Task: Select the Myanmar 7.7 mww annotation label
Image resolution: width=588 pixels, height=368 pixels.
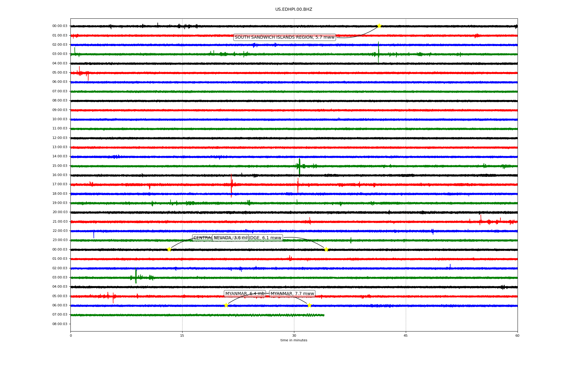Action: click(x=292, y=294)
